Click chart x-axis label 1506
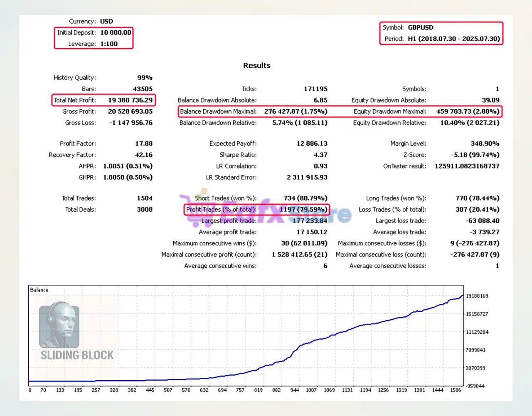The image size is (532, 416). pos(456,390)
